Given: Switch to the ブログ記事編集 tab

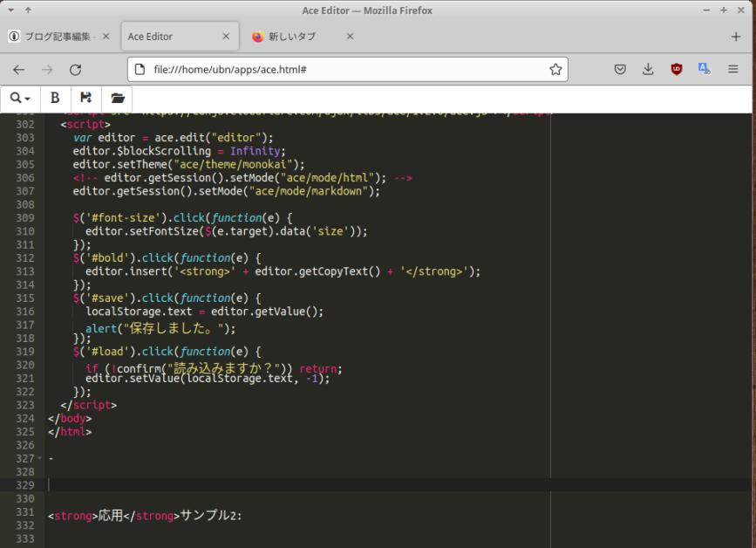Looking at the screenshot, I should (58, 37).
